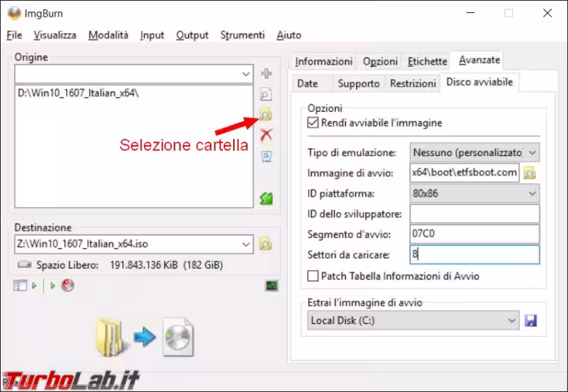Switch to the Restrizioni sub-tab

(x=413, y=83)
